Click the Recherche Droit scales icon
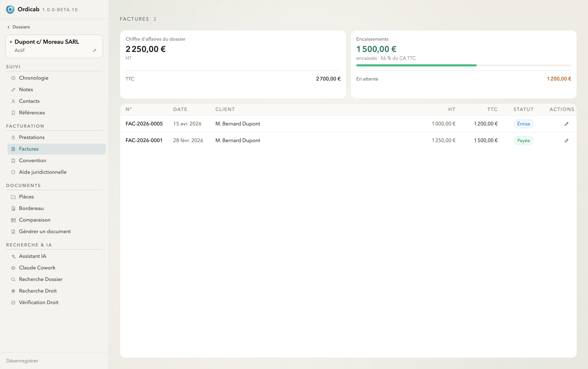The image size is (588, 369). coord(13,291)
